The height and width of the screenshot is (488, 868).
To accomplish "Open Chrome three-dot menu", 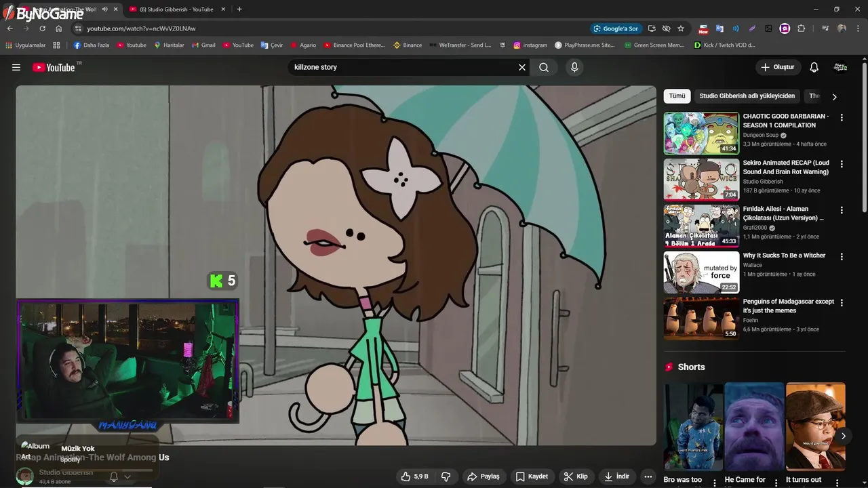I will pyautogui.click(x=857, y=28).
